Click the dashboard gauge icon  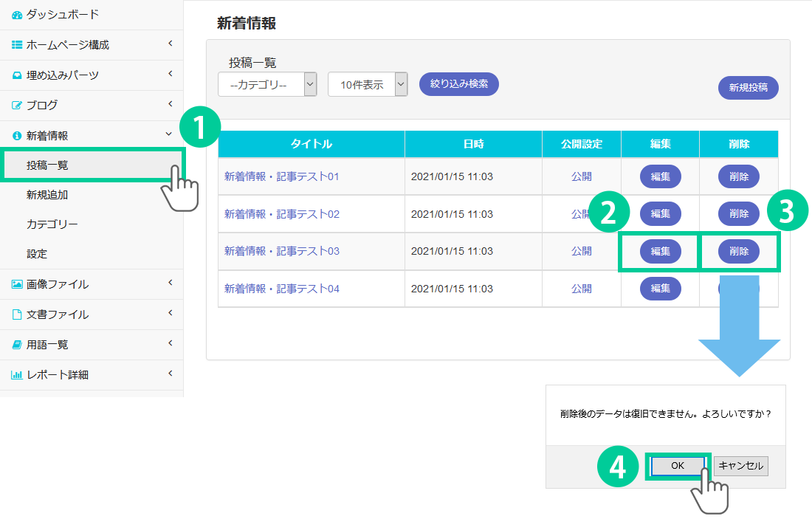17,15
